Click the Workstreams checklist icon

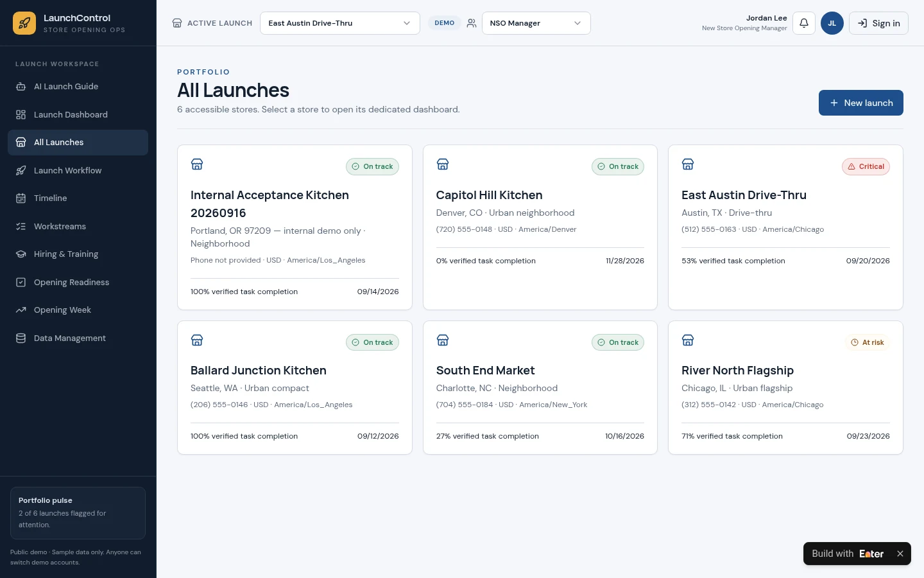pyautogui.click(x=21, y=226)
